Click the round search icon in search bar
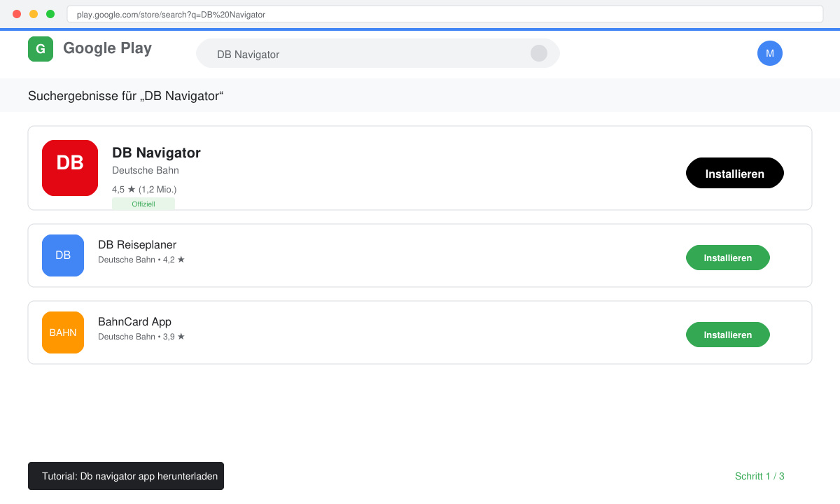 click(539, 53)
